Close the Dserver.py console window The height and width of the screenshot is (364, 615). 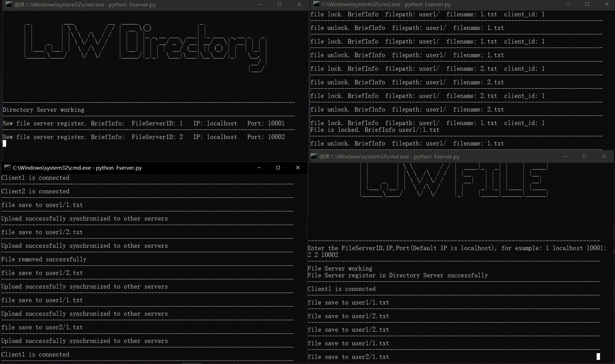(299, 4)
